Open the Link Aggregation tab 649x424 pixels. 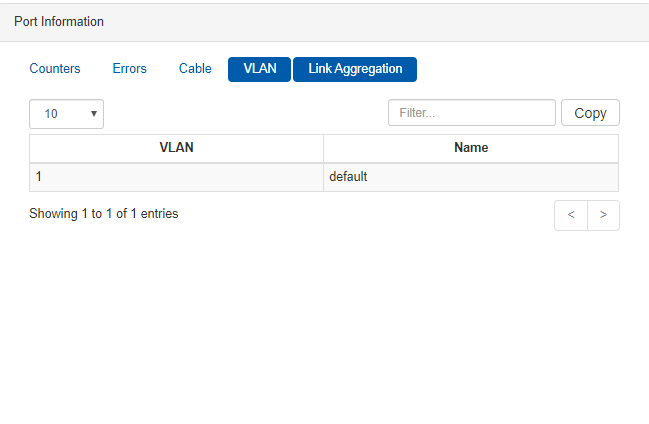pos(355,69)
